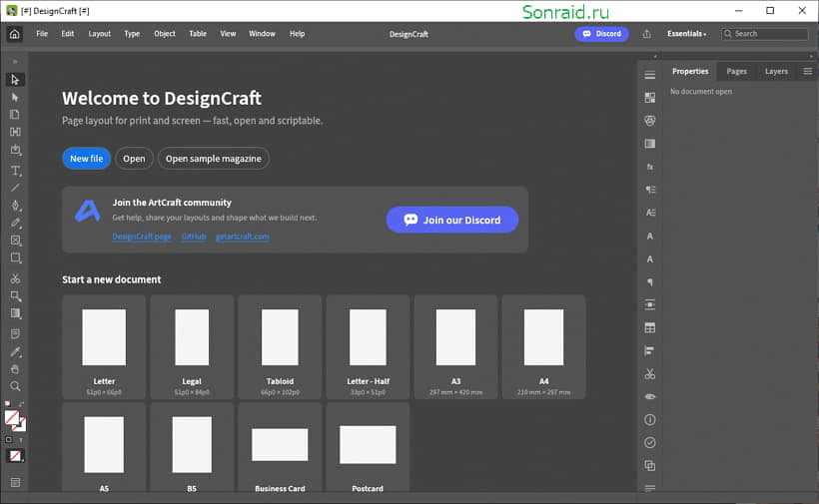Open the Align panel icon in dock
Viewport: 819px width, 504px height.
650,350
